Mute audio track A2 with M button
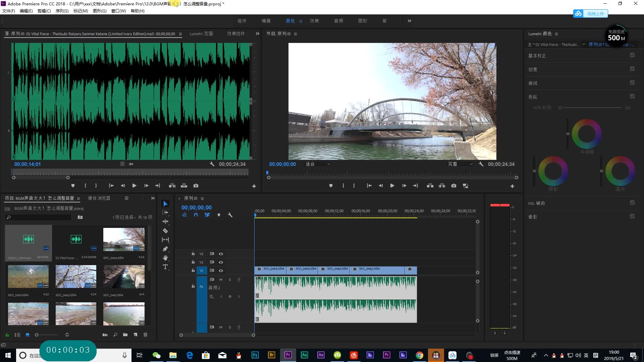Viewport: 644px width, 362px height. pyautogui.click(x=221, y=280)
